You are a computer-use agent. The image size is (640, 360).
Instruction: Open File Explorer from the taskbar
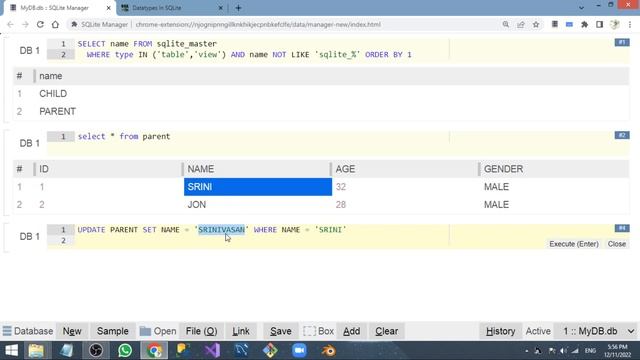[x=36, y=351]
